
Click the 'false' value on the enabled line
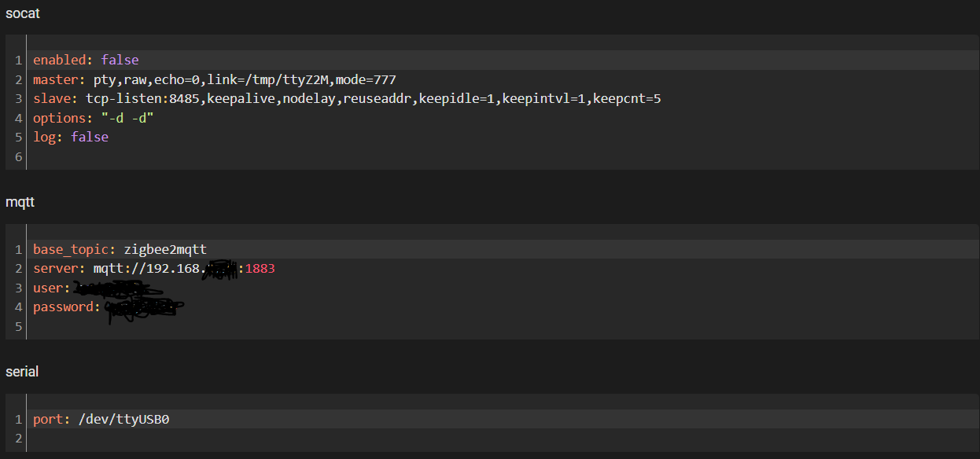tap(120, 61)
